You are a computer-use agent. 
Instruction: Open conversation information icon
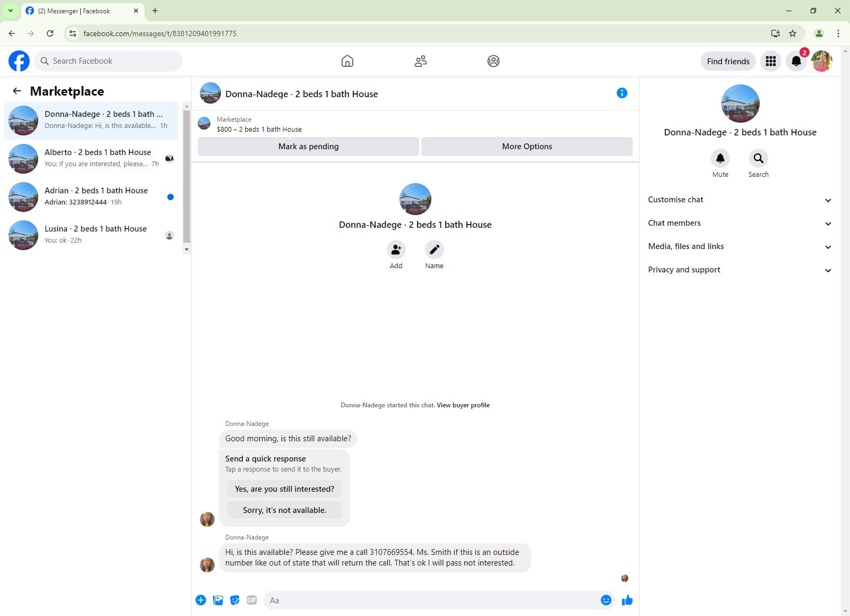tap(622, 93)
